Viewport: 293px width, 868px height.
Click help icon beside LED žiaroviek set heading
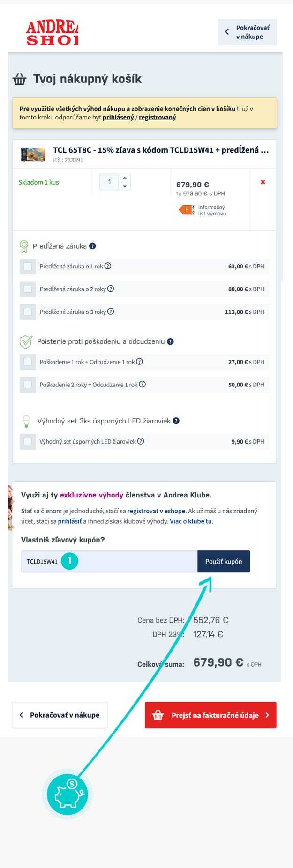176,421
